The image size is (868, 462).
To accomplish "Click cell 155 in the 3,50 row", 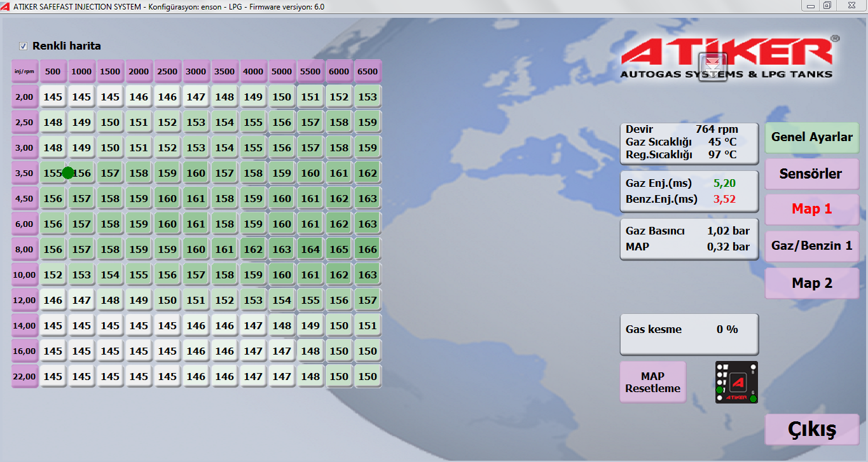I will coord(53,173).
